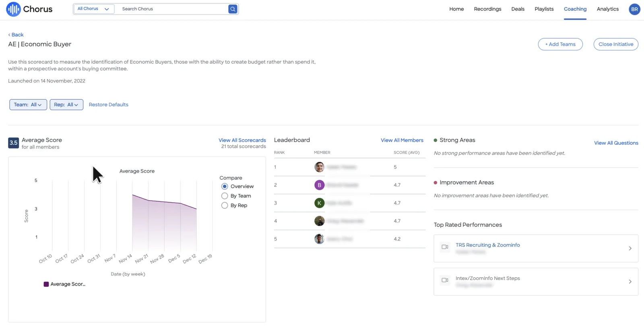Open the Recordings tab
Image resolution: width=644 pixels, height=334 pixels.
click(487, 9)
